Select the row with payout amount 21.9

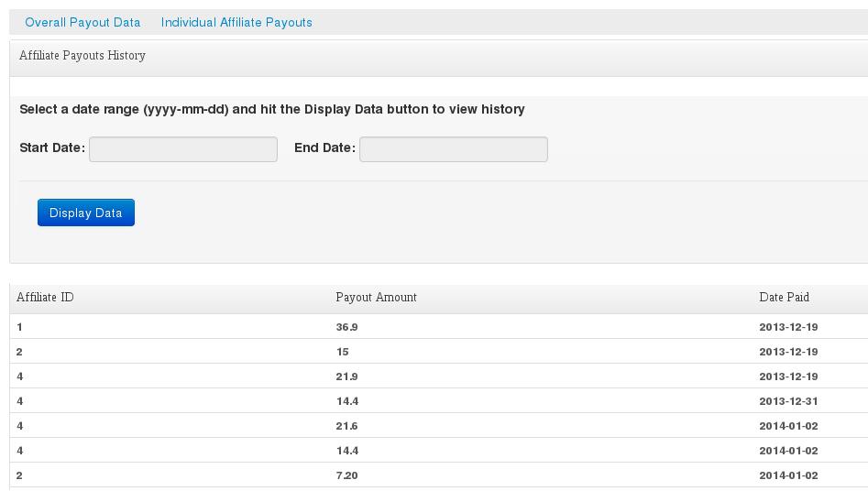point(439,376)
